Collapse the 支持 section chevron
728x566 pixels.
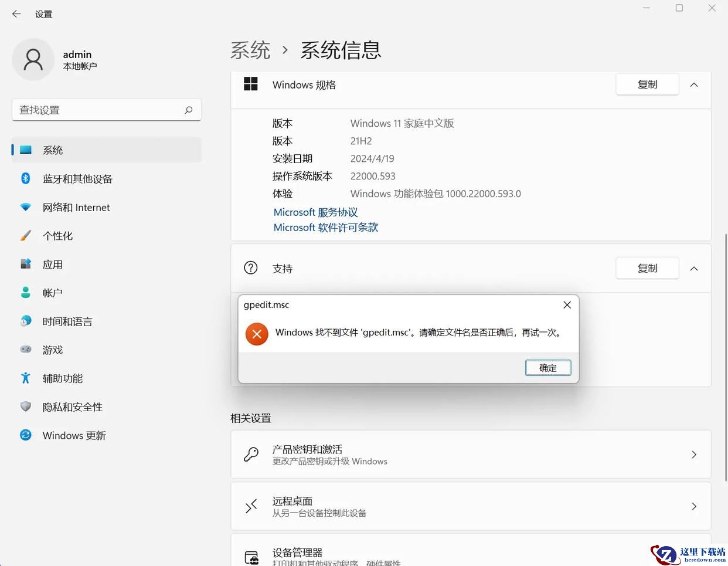click(x=694, y=269)
